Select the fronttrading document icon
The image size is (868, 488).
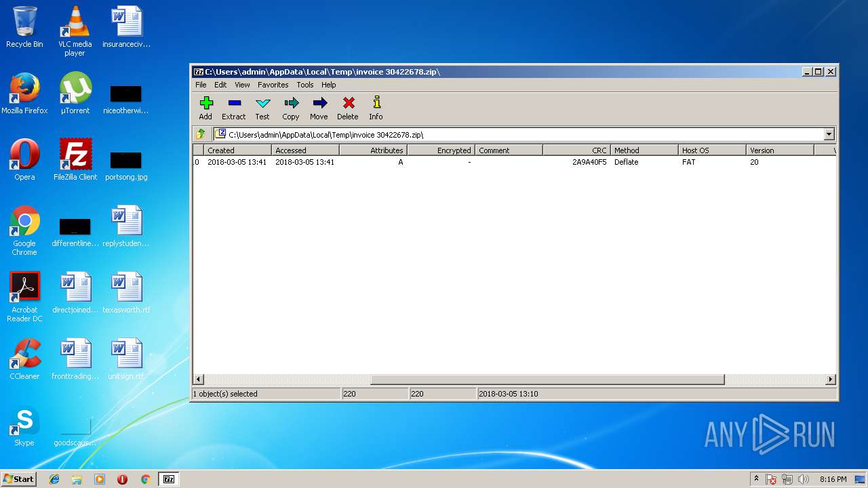[75, 359]
